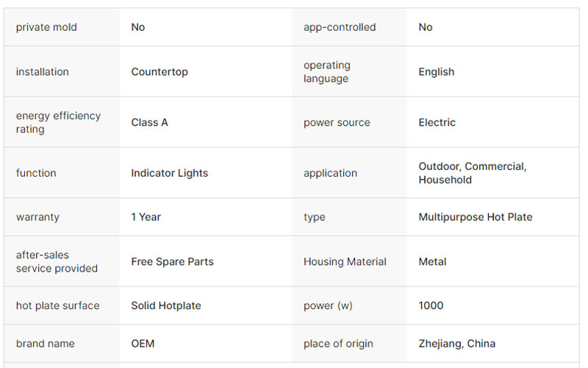Click the "power source" label
This screenshot has width=588, height=368.
coord(337,122)
